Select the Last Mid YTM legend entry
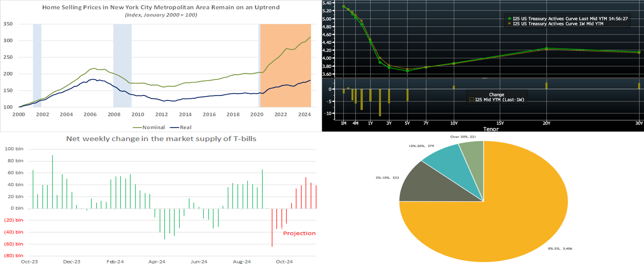 (567, 19)
